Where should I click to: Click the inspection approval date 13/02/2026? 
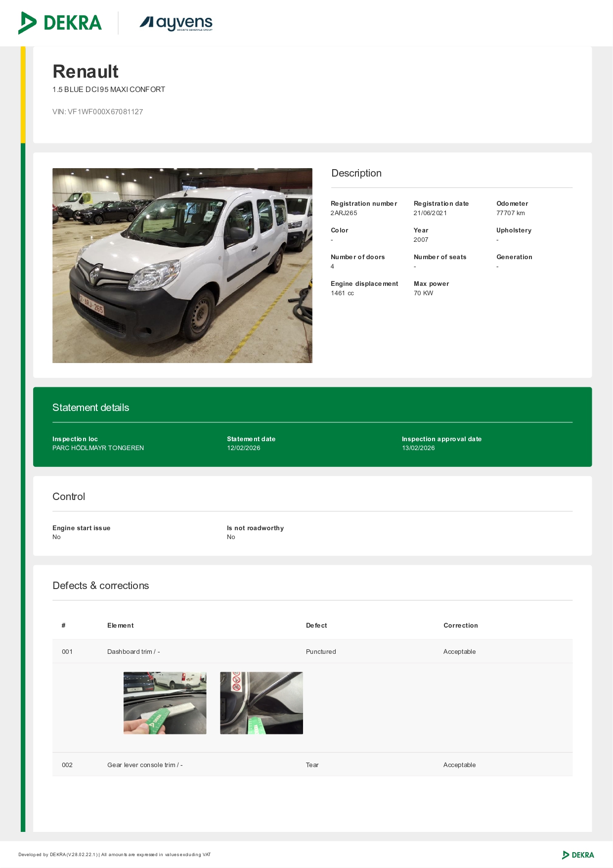(418, 448)
